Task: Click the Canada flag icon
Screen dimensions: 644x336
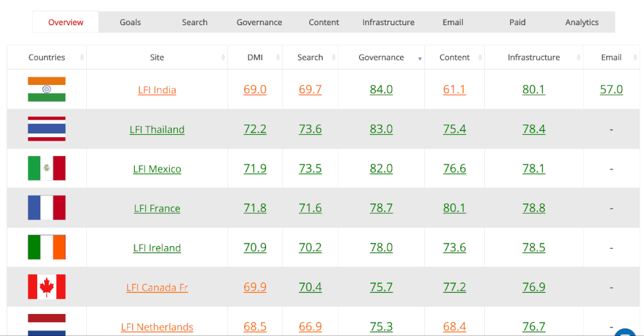Action: (47, 286)
